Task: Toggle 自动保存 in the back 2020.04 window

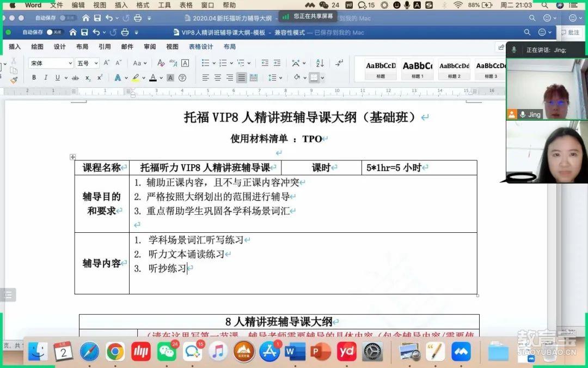Action: (x=68, y=18)
